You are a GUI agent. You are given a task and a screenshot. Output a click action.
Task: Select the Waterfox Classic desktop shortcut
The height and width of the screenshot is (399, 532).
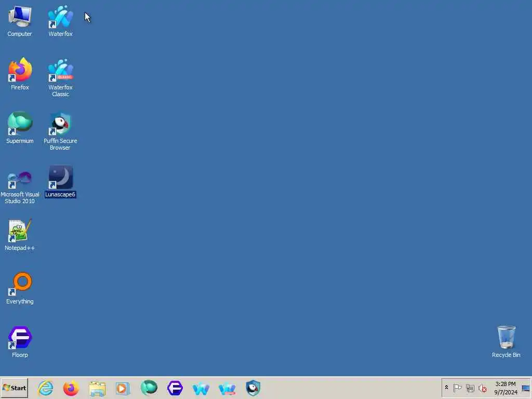[60, 77]
